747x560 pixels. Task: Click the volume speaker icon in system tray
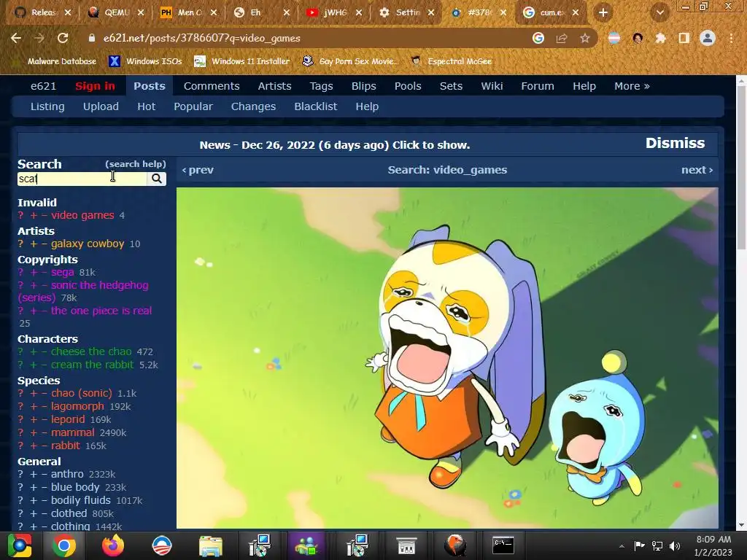point(675,546)
